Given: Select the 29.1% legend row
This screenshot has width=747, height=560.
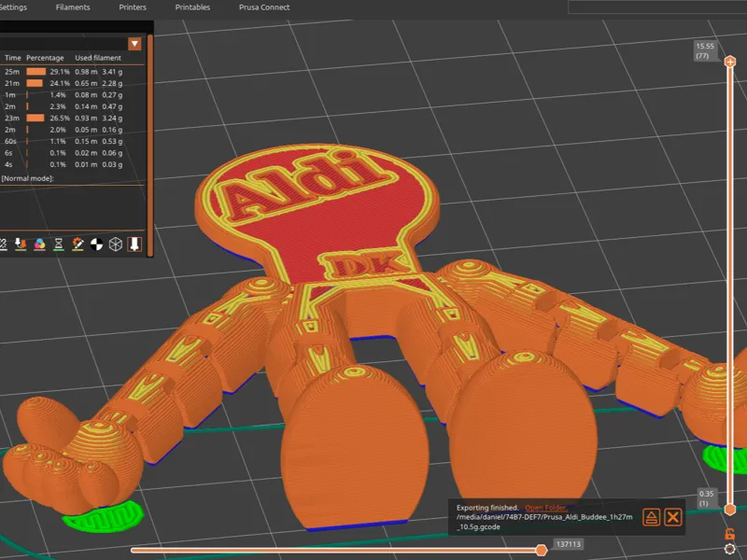Looking at the screenshot, I should tap(73, 72).
